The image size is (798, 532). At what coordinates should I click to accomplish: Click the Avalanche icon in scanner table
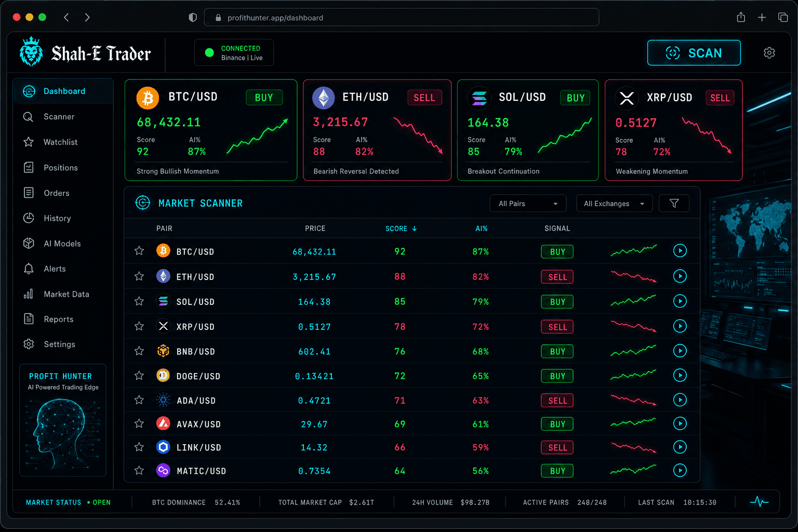pos(163,423)
